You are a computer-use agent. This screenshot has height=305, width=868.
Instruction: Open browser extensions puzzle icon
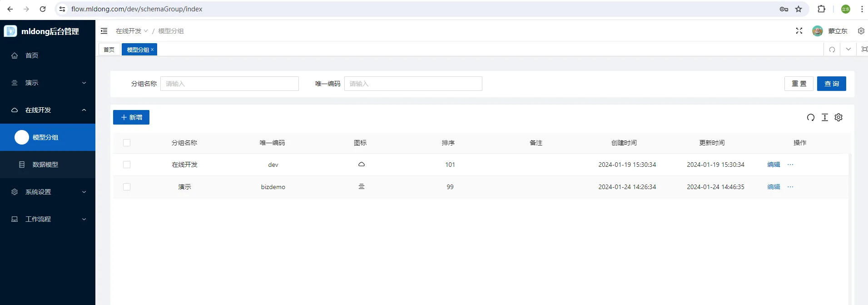coord(821,9)
